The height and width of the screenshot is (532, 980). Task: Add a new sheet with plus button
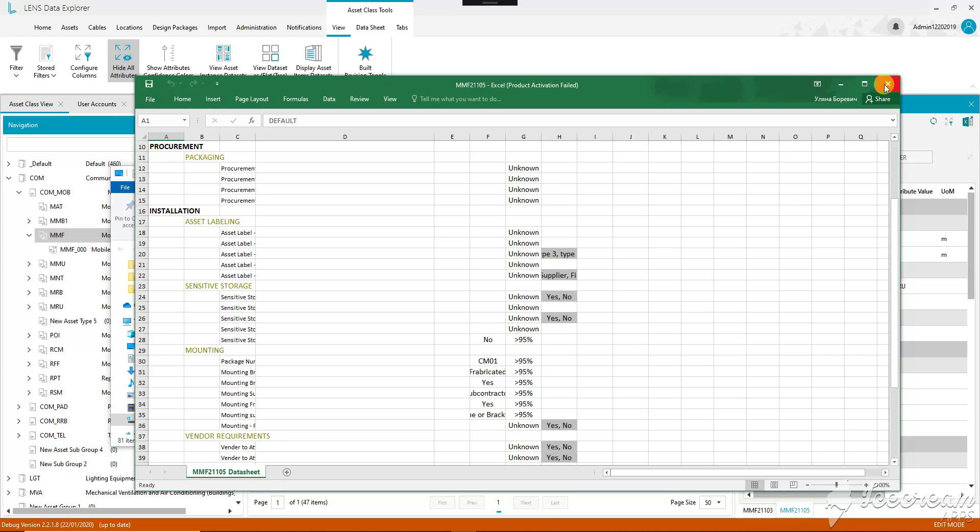click(287, 472)
